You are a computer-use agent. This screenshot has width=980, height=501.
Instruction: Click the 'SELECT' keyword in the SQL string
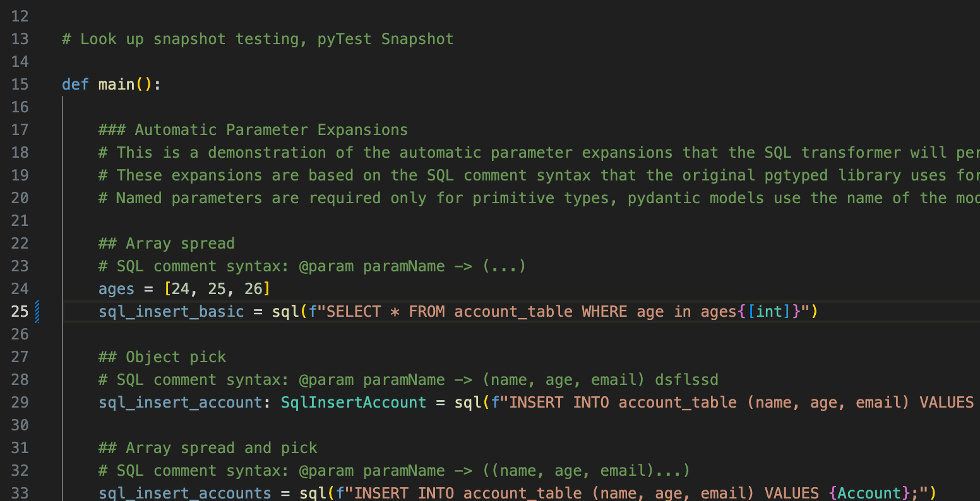coord(354,312)
